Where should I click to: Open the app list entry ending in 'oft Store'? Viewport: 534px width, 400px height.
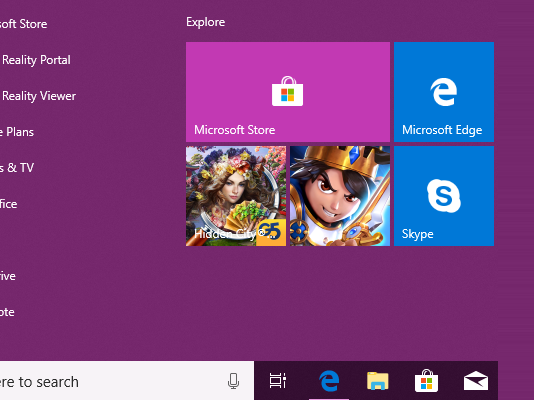pos(23,24)
